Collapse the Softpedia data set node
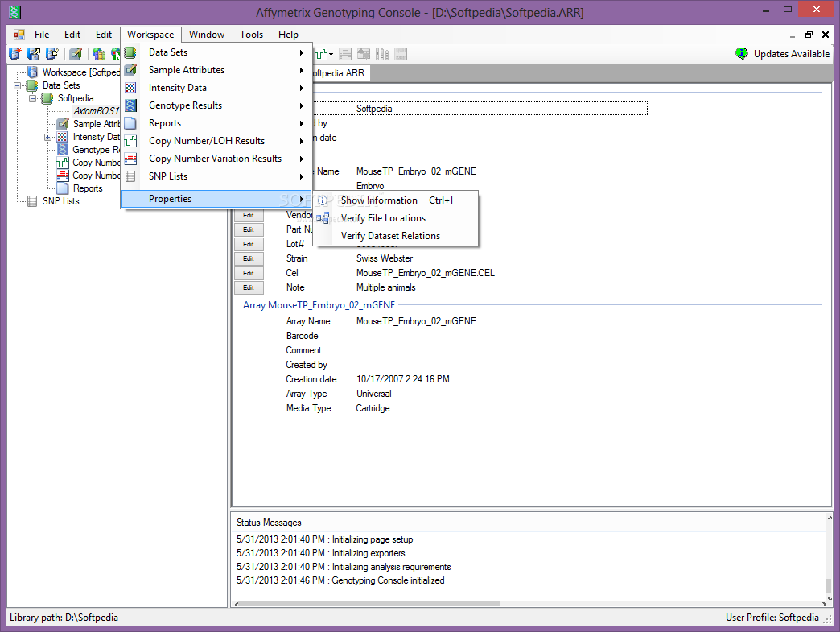The height and width of the screenshot is (632, 840). click(33, 98)
